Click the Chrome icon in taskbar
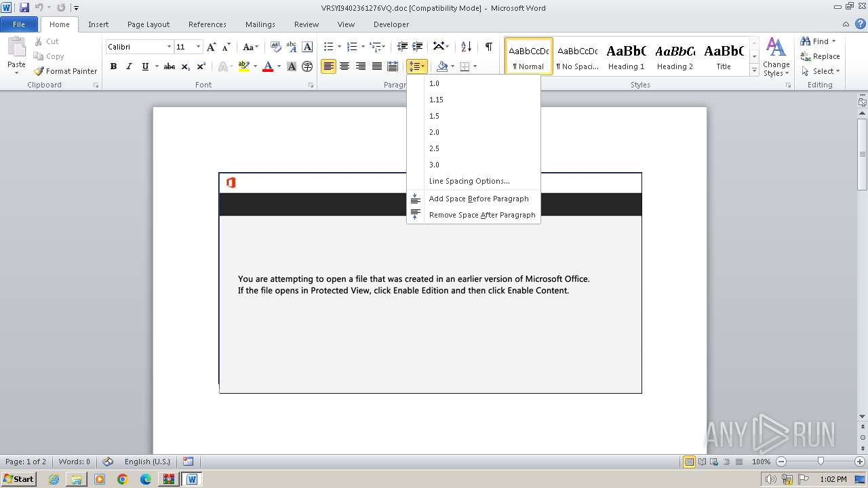 123,479
